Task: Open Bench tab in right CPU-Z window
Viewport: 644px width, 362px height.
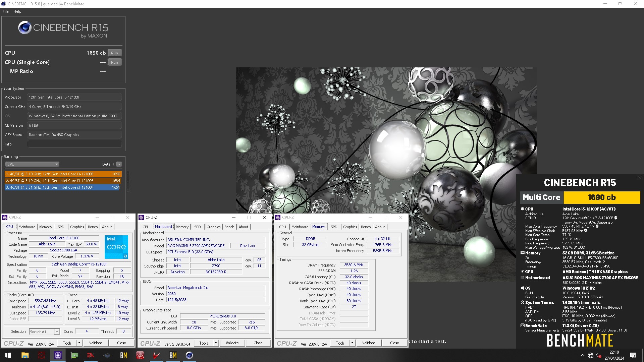Action: pyautogui.click(x=366, y=227)
